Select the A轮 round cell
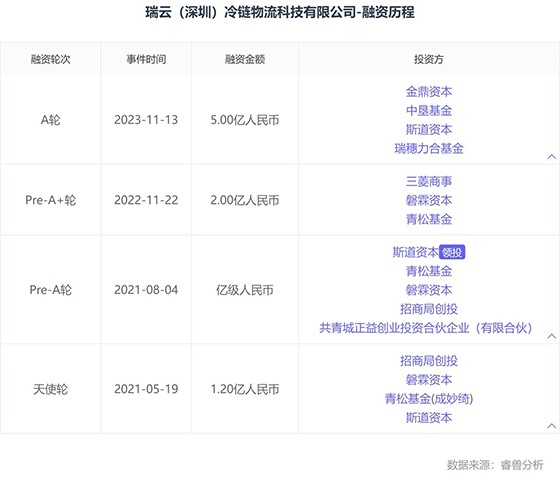The height and width of the screenshot is (480, 560). pos(50,120)
